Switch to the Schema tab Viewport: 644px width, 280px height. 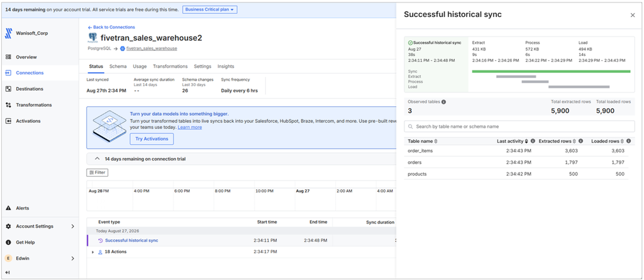pos(118,66)
